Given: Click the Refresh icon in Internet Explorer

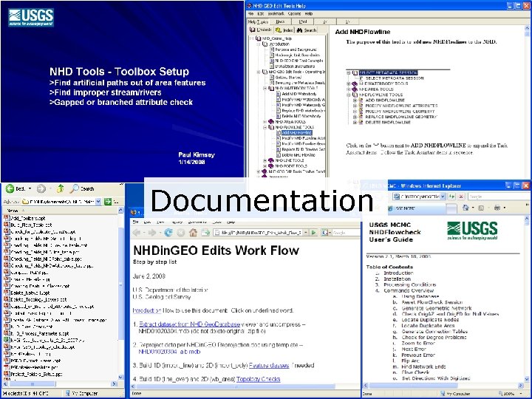Looking at the screenshot, I should (x=451, y=197).
